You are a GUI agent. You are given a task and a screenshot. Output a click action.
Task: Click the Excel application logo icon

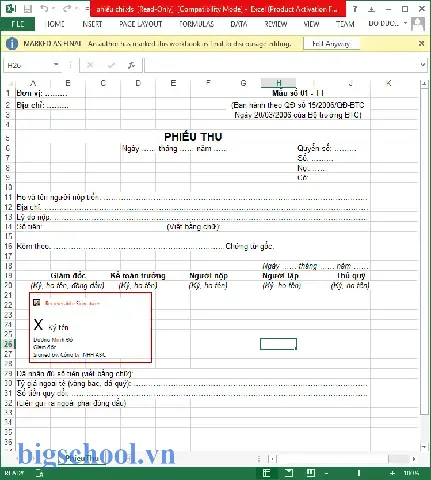pos(11,9)
